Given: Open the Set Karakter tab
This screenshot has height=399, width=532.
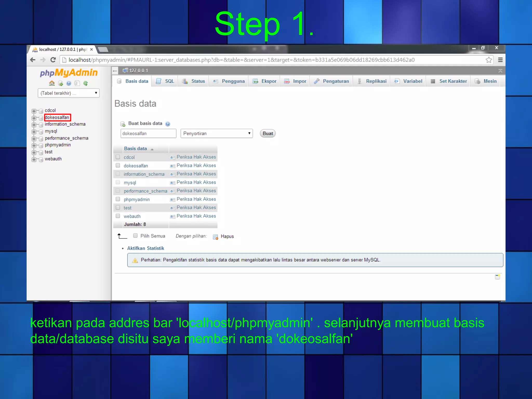Looking at the screenshot, I should pyautogui.click(x=448, y=81).
